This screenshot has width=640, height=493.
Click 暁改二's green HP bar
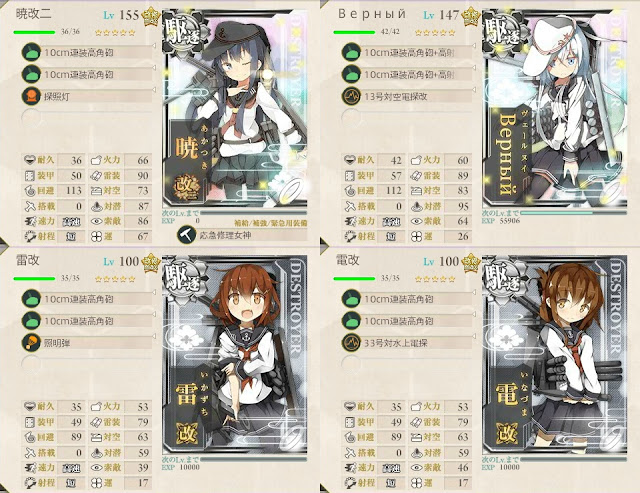[x=34, y=32]
